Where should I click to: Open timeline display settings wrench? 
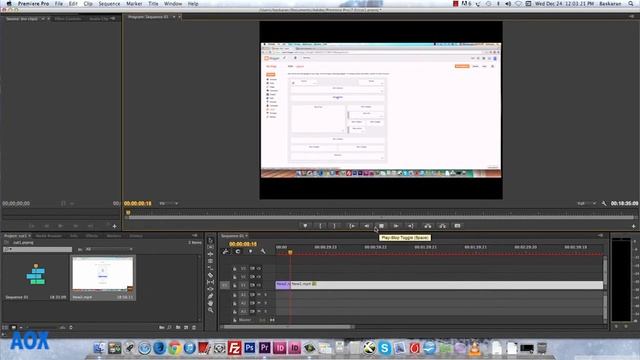263,251
